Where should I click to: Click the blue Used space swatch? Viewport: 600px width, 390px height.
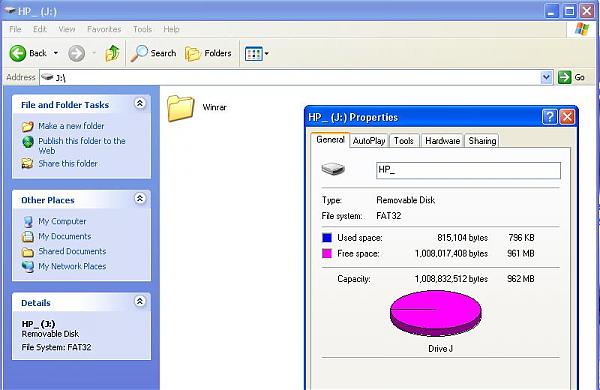[327, 238]
